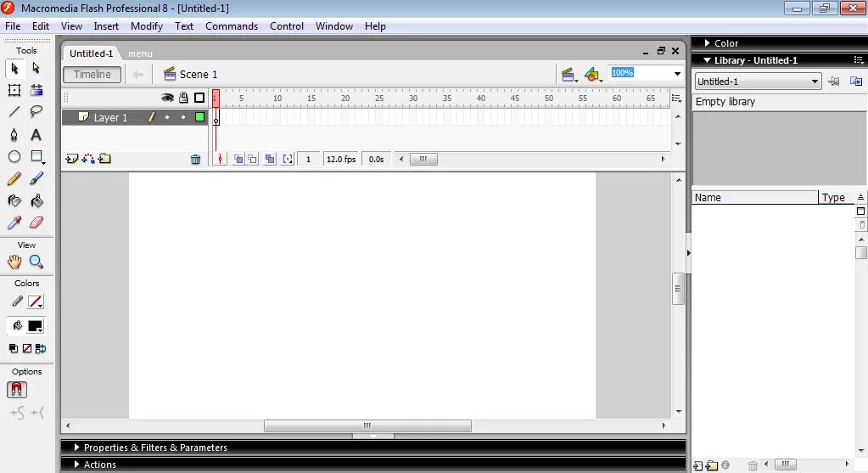The width and height of the screenshot is (868, 473).
Task: Open the zoom percentage dropdown
Action: 677,74
